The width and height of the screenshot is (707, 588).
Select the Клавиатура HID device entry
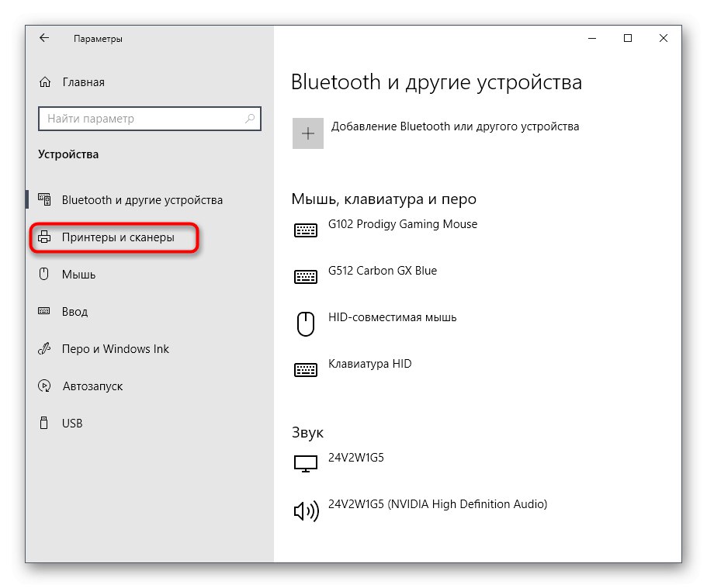pos(369,363)
